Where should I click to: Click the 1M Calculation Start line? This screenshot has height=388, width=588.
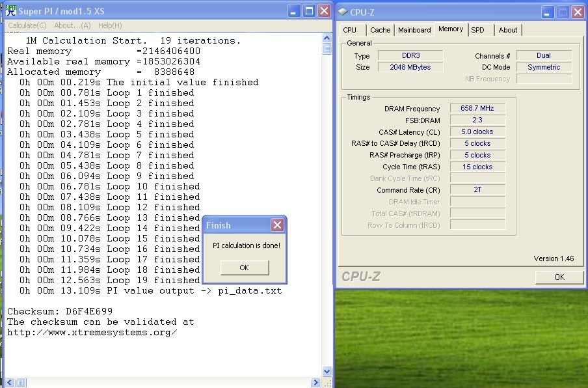pos(133,40)
